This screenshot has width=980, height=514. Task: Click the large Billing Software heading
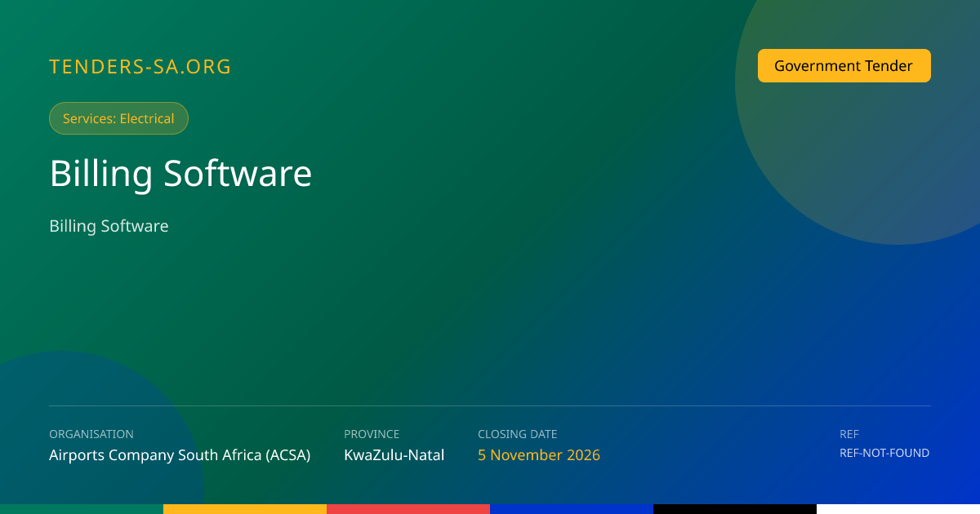[180, 174]
